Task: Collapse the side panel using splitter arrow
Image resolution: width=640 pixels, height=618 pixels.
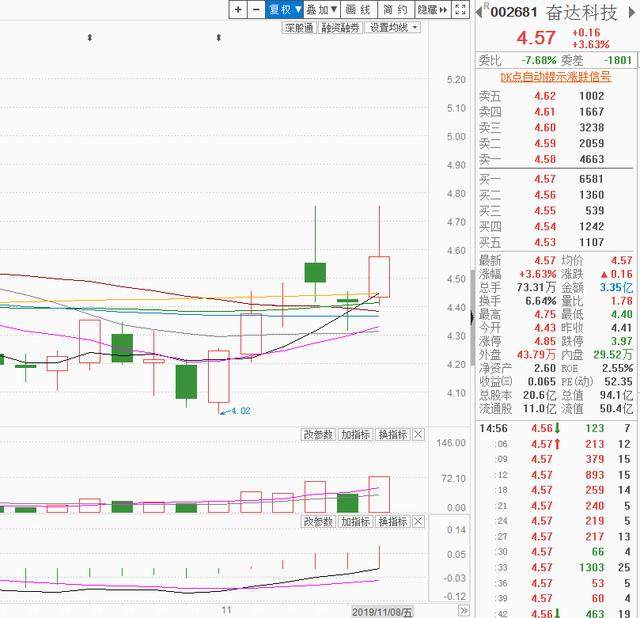Action: tap(472, 316)
